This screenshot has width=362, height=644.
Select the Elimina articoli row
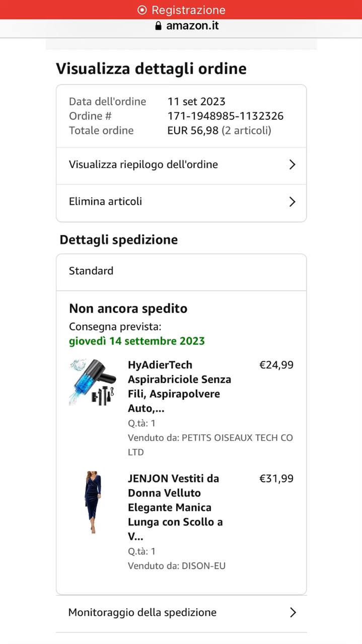coord(181,203)
